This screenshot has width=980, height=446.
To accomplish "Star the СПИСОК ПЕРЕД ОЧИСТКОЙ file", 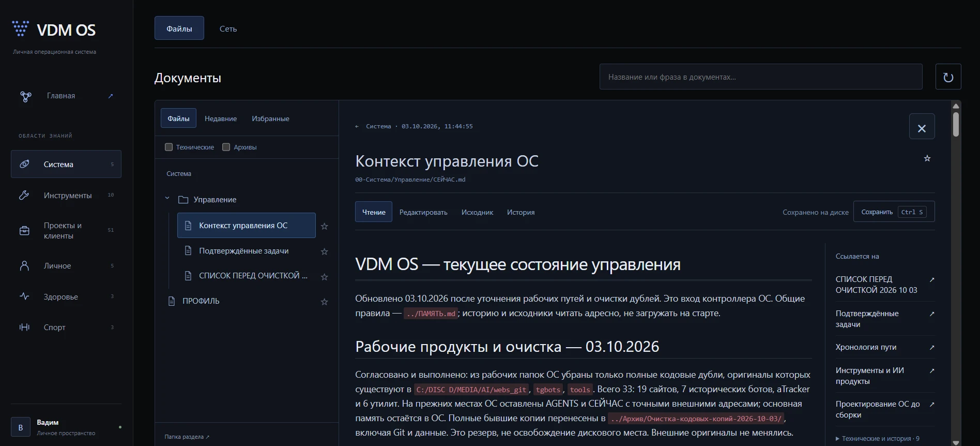I will pyautogui.click(x=325, y=277).
